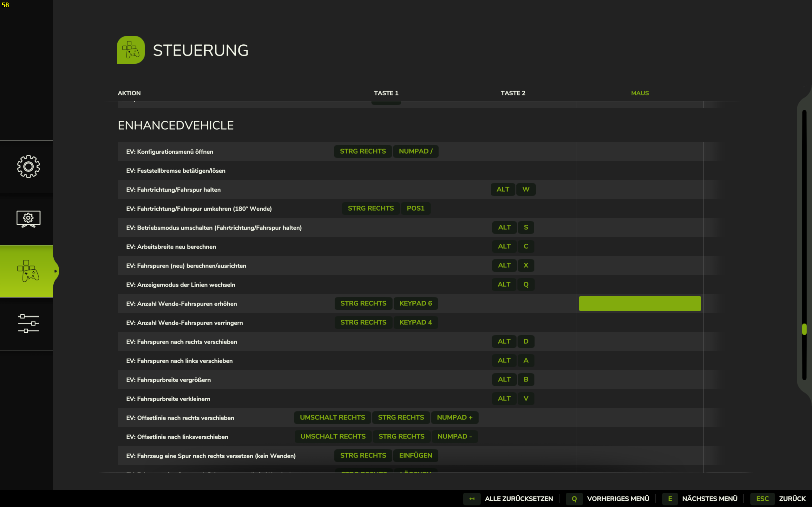Click the Q key icon in footer
Image resolution: width=812 pixels, height=507 pixels.
coord(574,499)
